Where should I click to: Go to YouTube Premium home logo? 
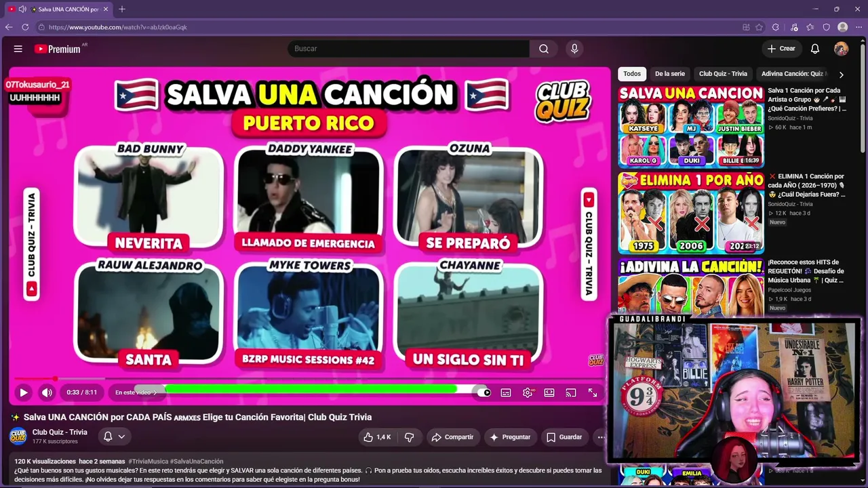pyautogui.click(x=57, y=49)
